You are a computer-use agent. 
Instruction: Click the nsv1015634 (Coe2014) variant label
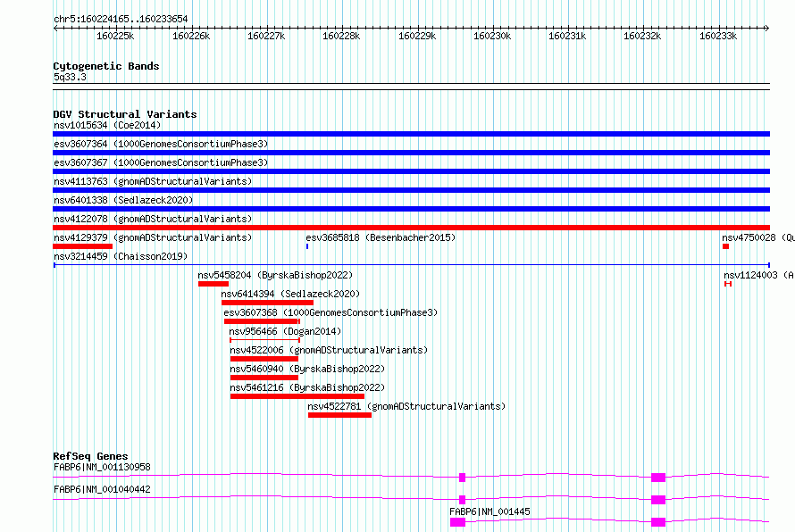(x=107, y=125)
